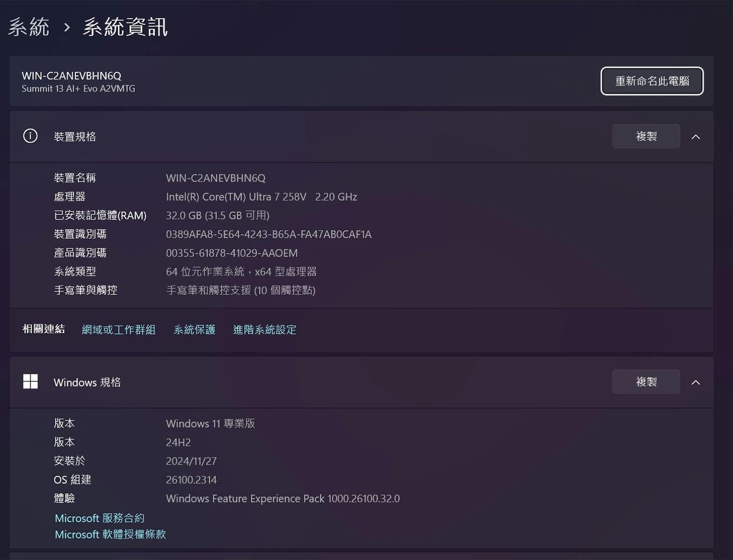Image resolution: width=733 pixels, height=560 pixels.
Task: Select product ID 00355-61878-41029-AAOEM
Action: [232, 254]
